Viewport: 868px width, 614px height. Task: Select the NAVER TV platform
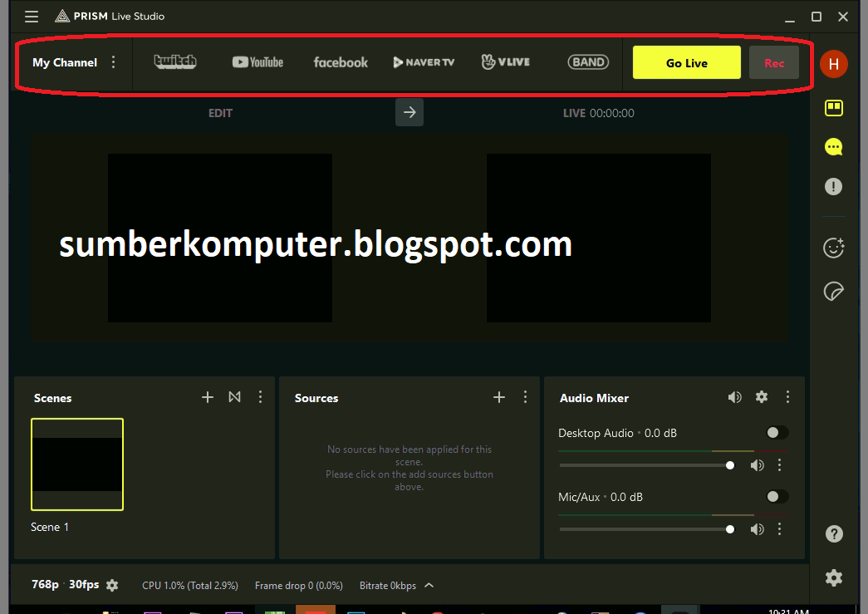pos(424,62)
